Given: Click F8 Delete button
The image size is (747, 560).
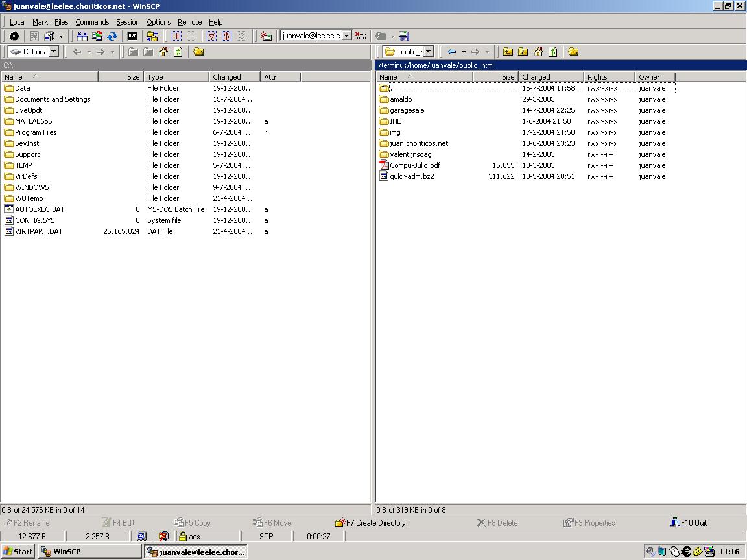Looking at the screenshot, I should (x=497, y=523).
